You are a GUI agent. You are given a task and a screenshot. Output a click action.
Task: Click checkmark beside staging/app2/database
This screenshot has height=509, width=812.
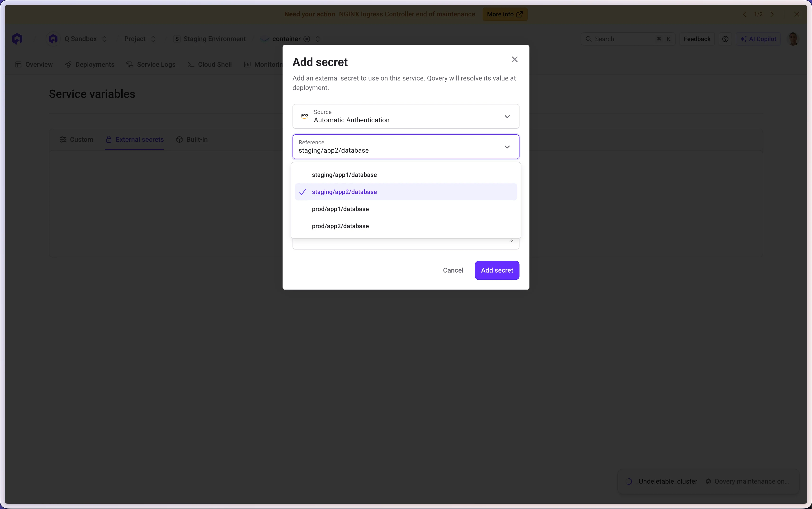(302, 192)
